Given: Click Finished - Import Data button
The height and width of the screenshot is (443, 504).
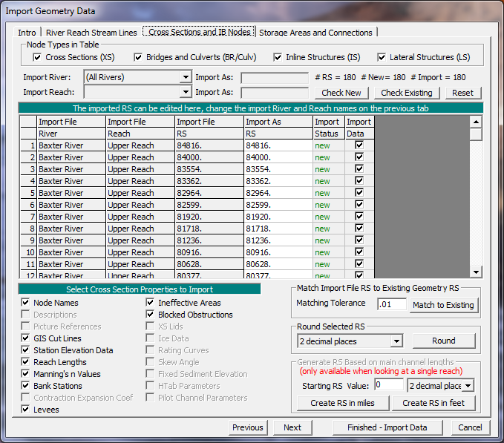Looking at the screenshot, I should tap(387, 427).
